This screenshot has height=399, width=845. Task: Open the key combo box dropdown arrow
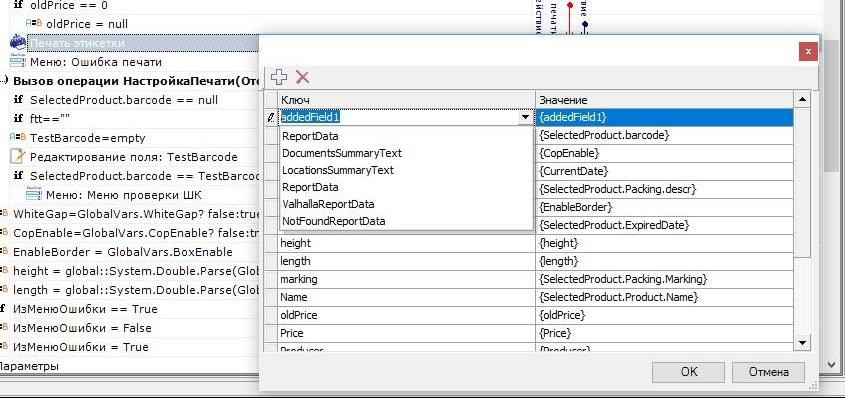(x=524, y=117)
